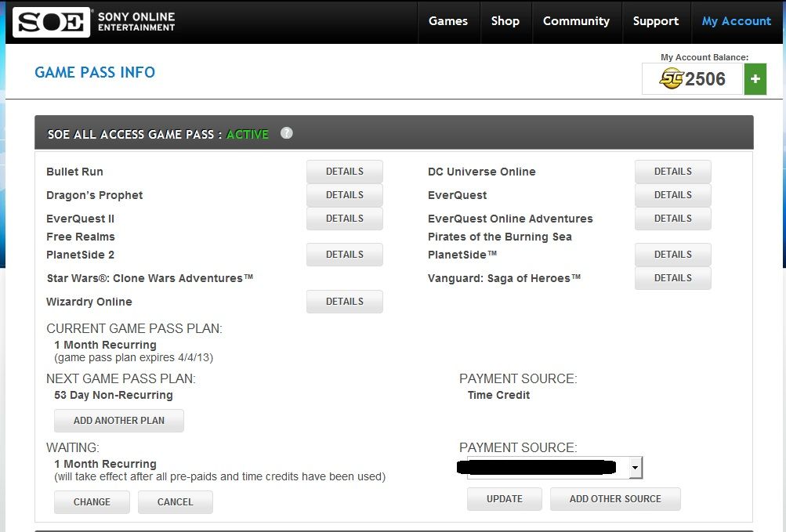Screen dimensions: 786x532
Task: Click the Sony Online Entertainment header text
Action: 136,22
